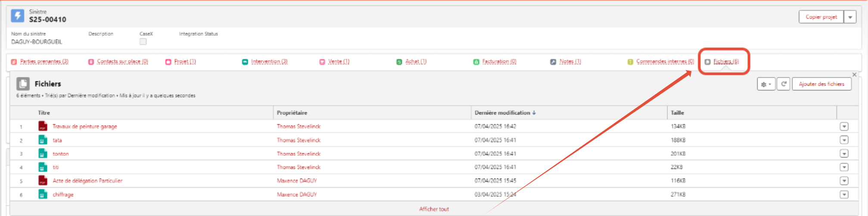Viewport: 868px width, 216px height.
Task: Sort by the Dernière modification column header
Action: click(502, 113)
